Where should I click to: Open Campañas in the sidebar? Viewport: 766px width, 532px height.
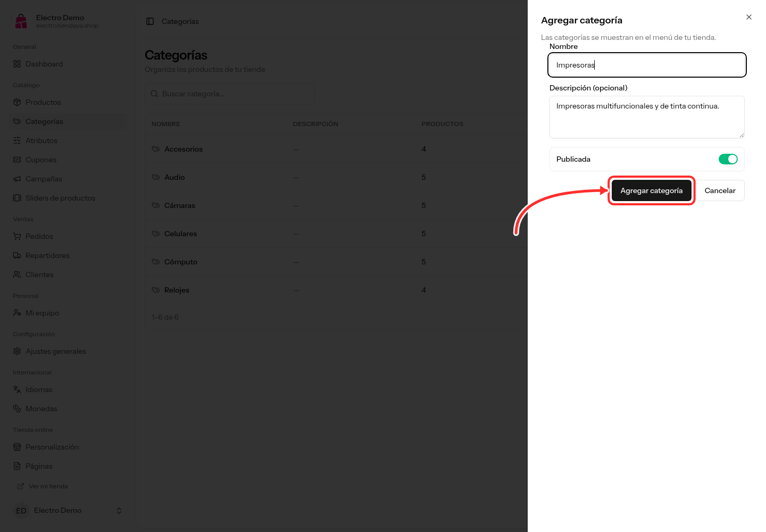click(x=68, y=179)
